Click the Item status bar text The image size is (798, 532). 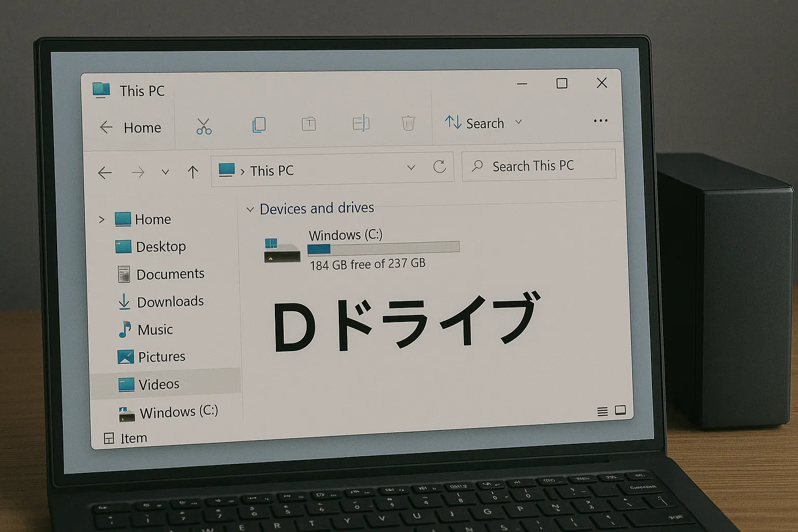tap(134, 438)
